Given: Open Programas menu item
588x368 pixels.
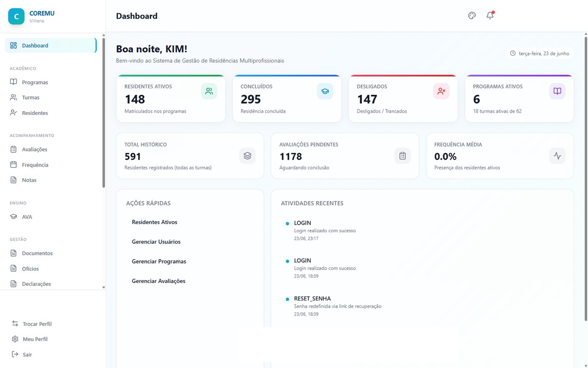Looking at the screenshot, I should 51,82.
